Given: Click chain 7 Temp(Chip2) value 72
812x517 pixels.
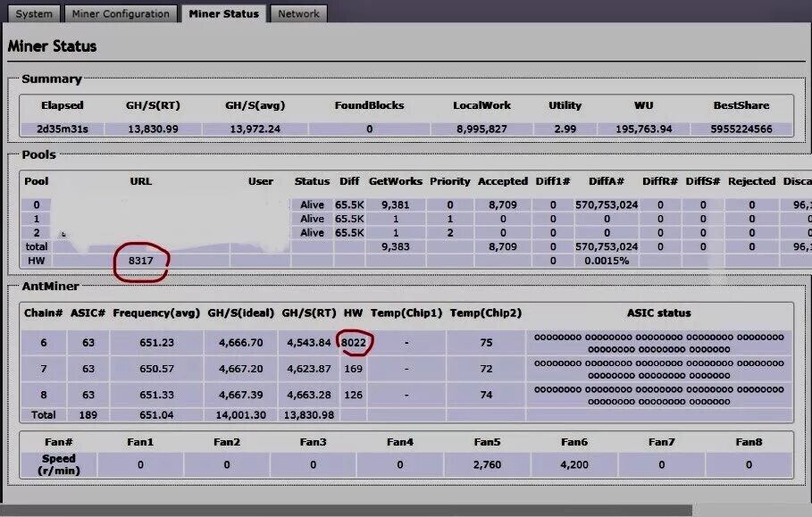Looking at the screenshot, I should [x=486, y=369].
